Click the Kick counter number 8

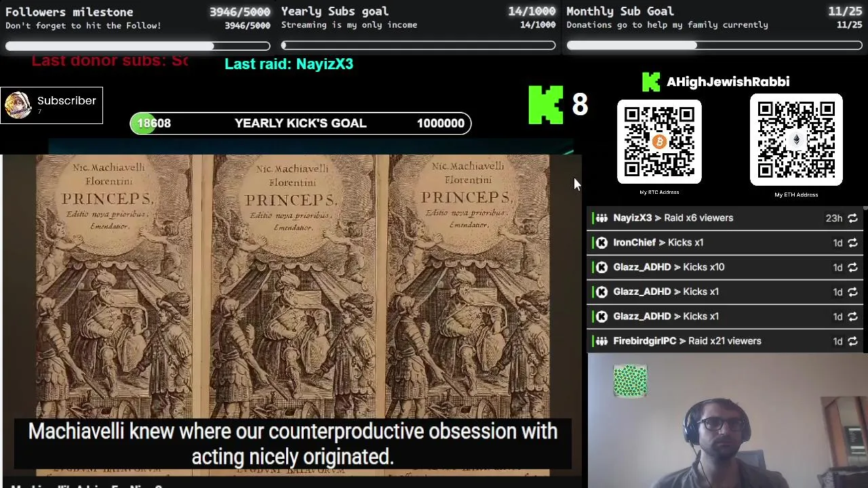(x=580, y=104)
